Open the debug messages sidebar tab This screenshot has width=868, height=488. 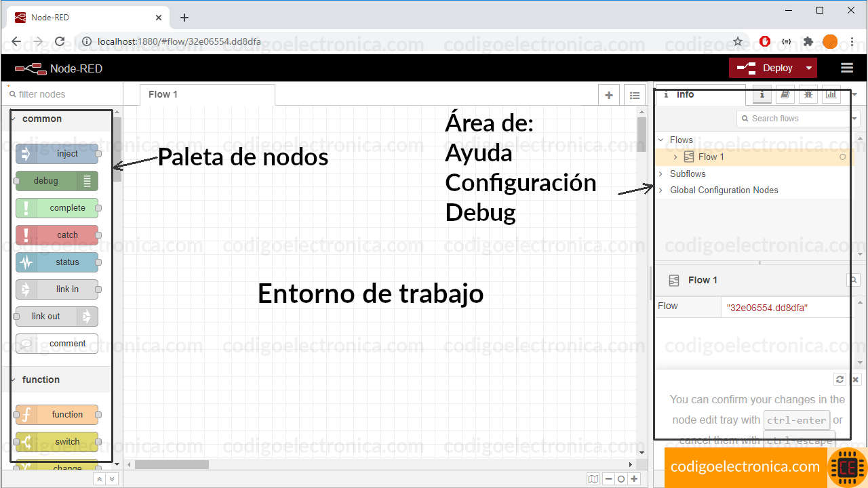pos(808,95)
